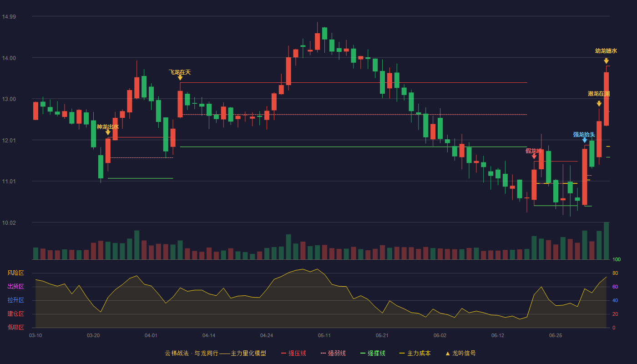637x364 pixels.
Task: Click the 12.01 price axis label
Action: [x=9, y=140]
